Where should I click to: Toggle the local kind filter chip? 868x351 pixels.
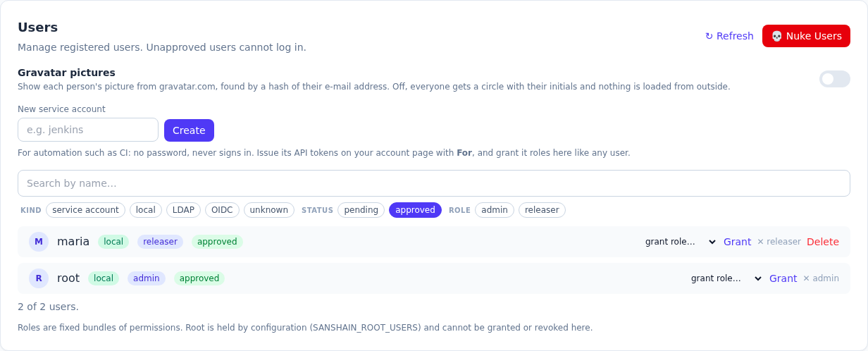pyautogui.click(x=146, y=210)
